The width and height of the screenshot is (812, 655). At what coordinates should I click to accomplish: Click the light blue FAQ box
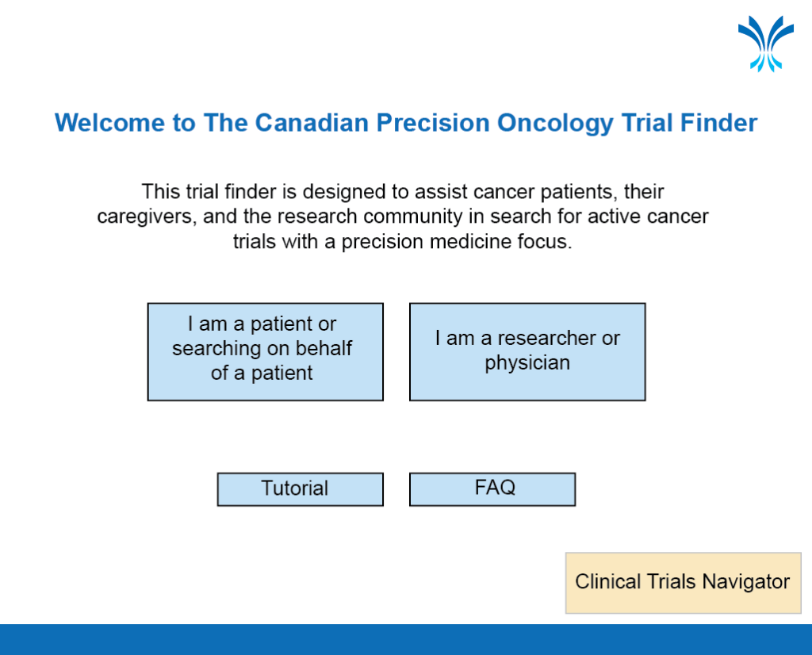point(492,488)
